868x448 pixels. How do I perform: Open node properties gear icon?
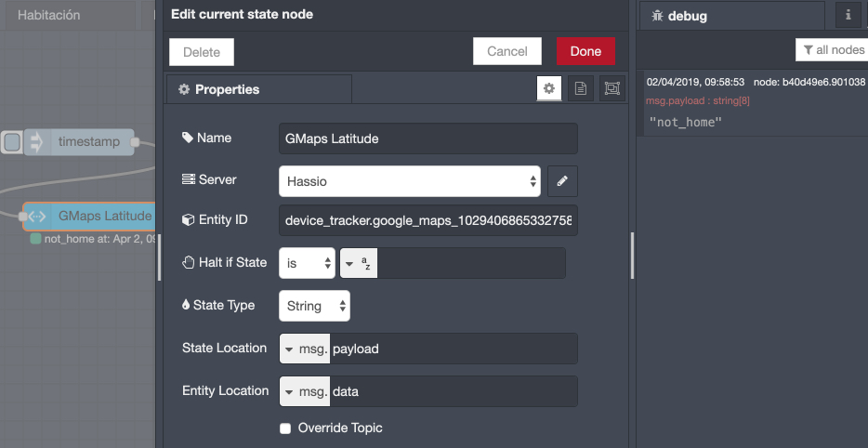coord(548,88)
